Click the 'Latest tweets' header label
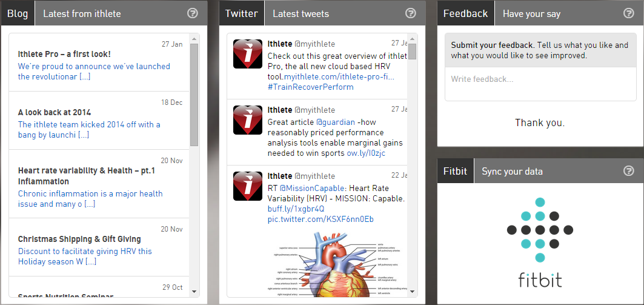Image resolution: width=644 pixels, height=305 pixels. tap(300, 13)
